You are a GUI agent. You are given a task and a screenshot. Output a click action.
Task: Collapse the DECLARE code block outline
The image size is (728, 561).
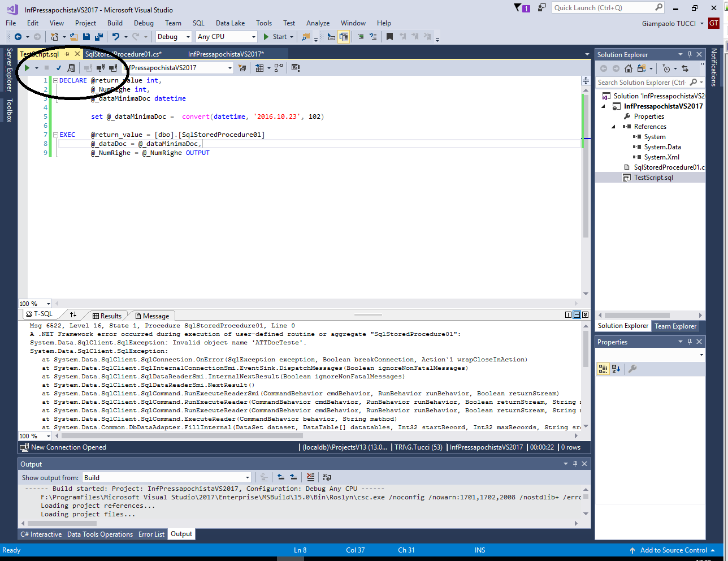click(x=55, y=80)
